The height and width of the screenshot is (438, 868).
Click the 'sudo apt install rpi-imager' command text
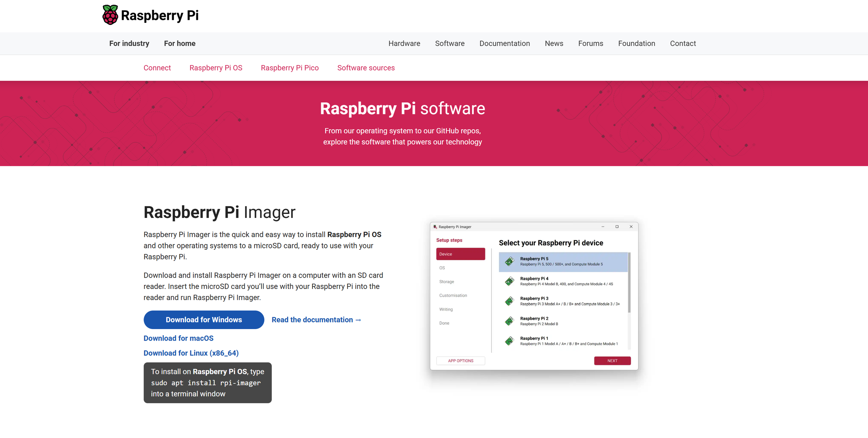(206, 383)
